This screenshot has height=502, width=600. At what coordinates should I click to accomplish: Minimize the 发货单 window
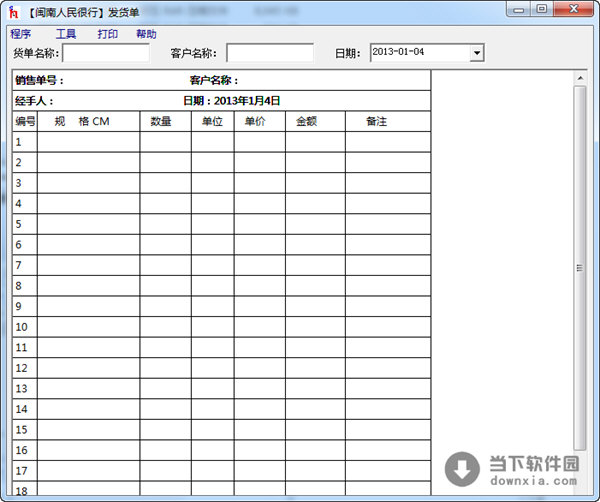point(518,9)
